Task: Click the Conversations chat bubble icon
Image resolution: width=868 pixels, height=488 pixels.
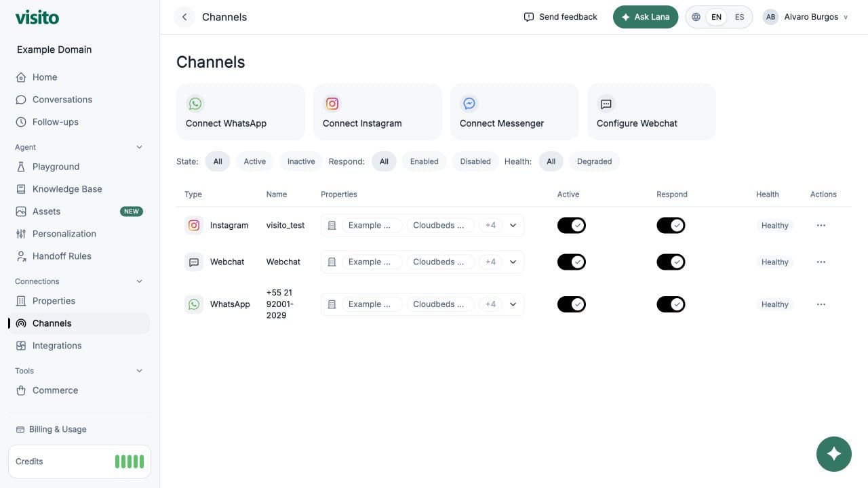Action: tap(21, 100)
